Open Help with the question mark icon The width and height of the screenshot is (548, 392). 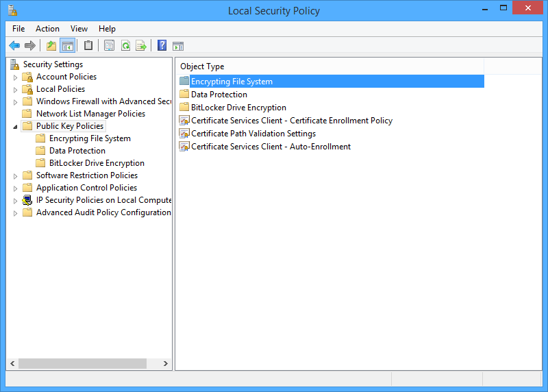pos(162,46)
